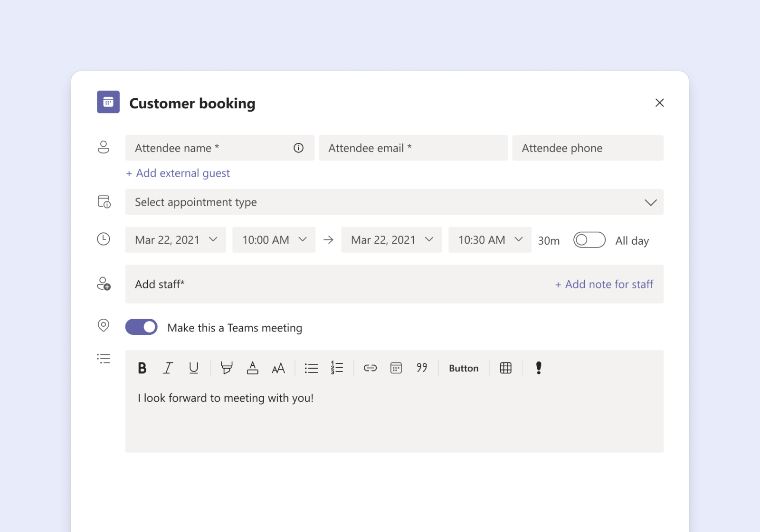Viewport: 760px width, 532px height.
Task: Enable the All day option
Action: pyautogui.click(x=589, y=240)
